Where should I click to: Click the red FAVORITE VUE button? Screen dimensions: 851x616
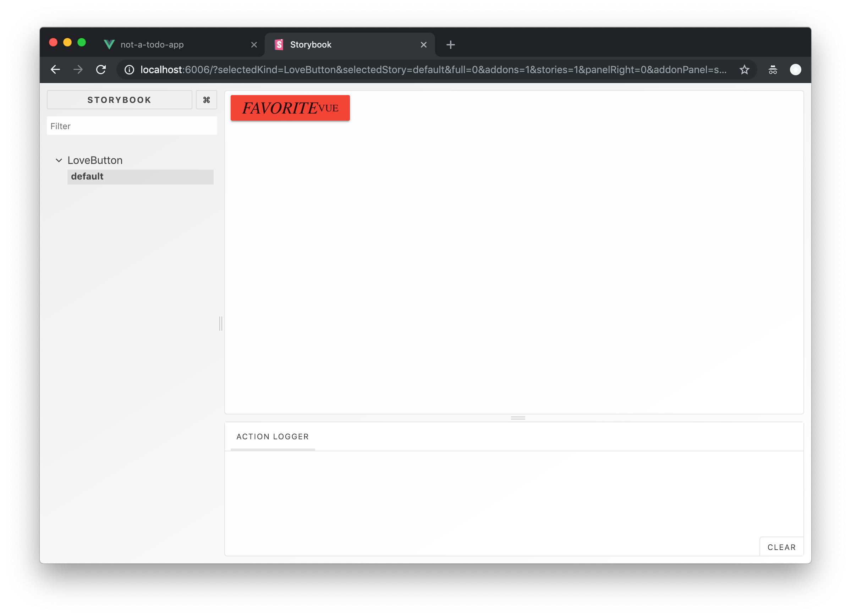pyautogui.click(x=290, y=108)
